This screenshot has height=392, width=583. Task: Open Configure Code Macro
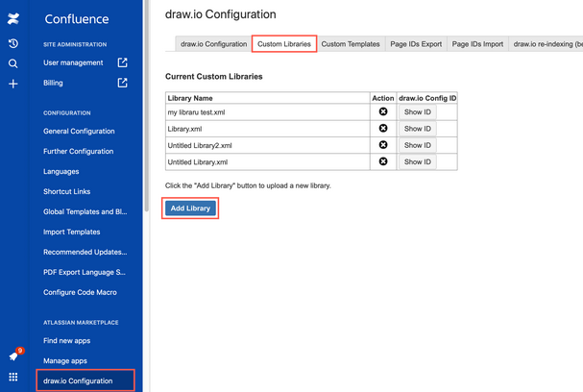(x=80, y=292)
